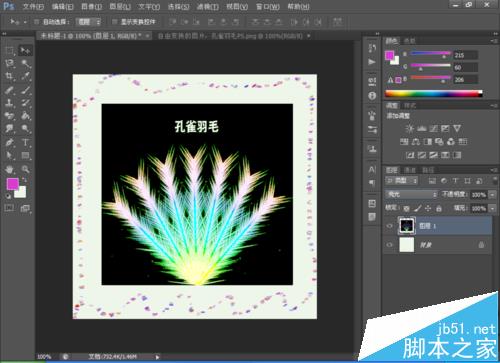Toggle lock image pixels brush icon
The width and height of the screenshot is (500, 363).
417,209
